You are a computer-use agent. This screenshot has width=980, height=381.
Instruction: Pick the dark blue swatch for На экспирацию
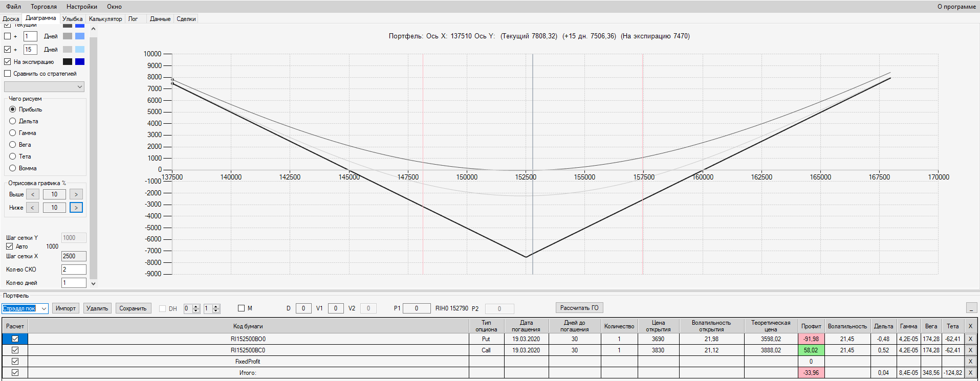pyautogui.click(x=80, y=62)
